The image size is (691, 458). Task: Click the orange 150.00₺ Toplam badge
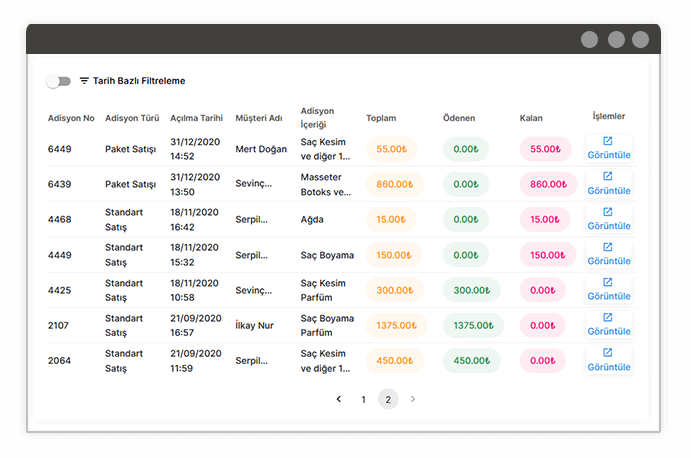coord(394,255)
